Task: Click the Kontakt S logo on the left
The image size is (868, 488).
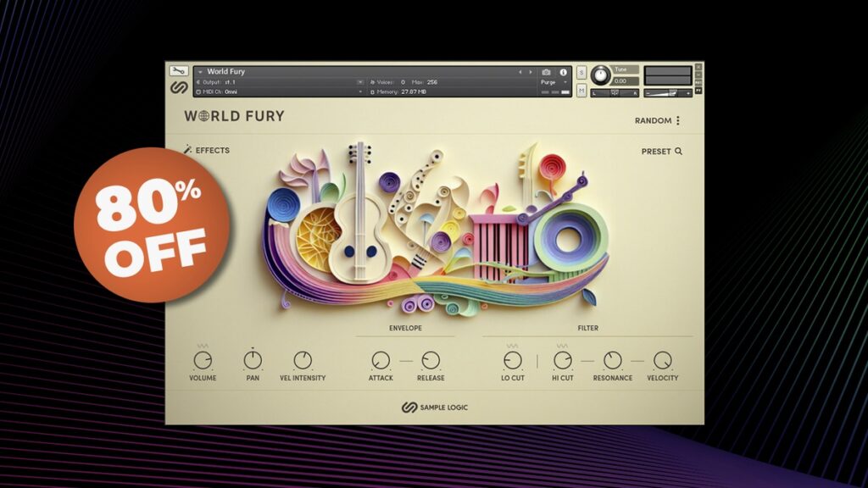Action: [180, 88]
